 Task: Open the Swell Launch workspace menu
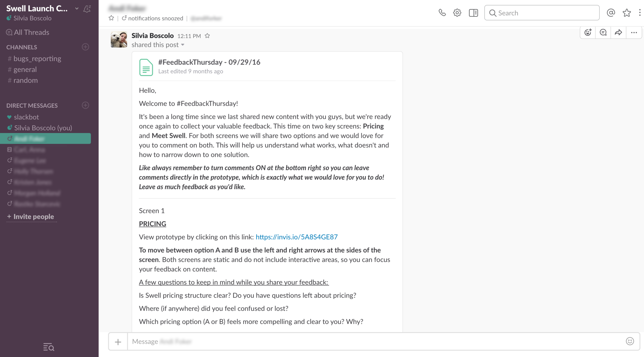(42, 9)
